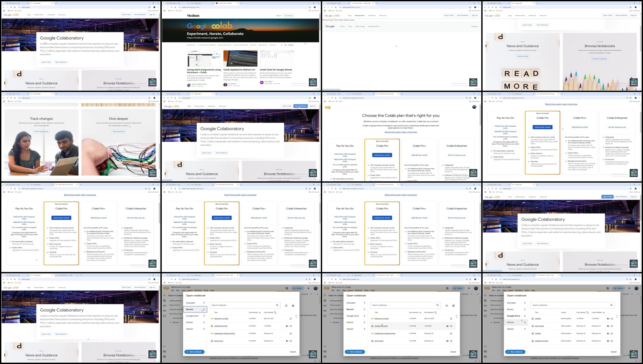Reload icon in the Medium window's toolbar
643x364 pixels.
(172, 7)
